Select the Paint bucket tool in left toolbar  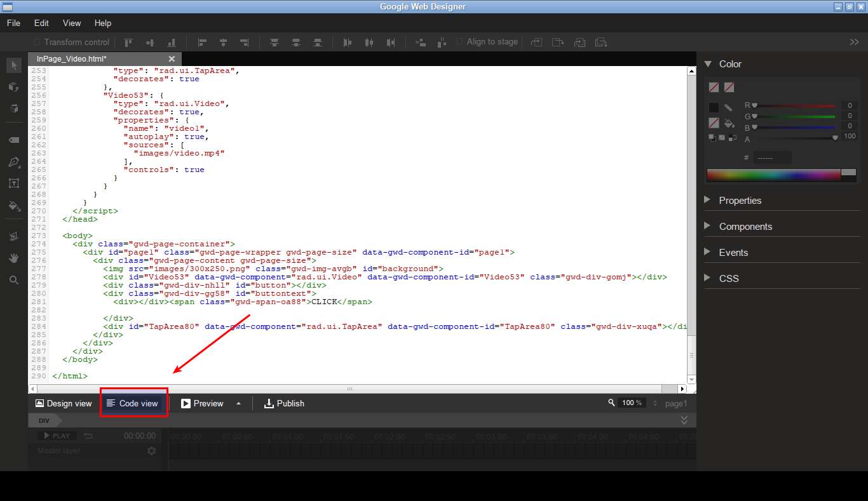[x=13, y=206]
